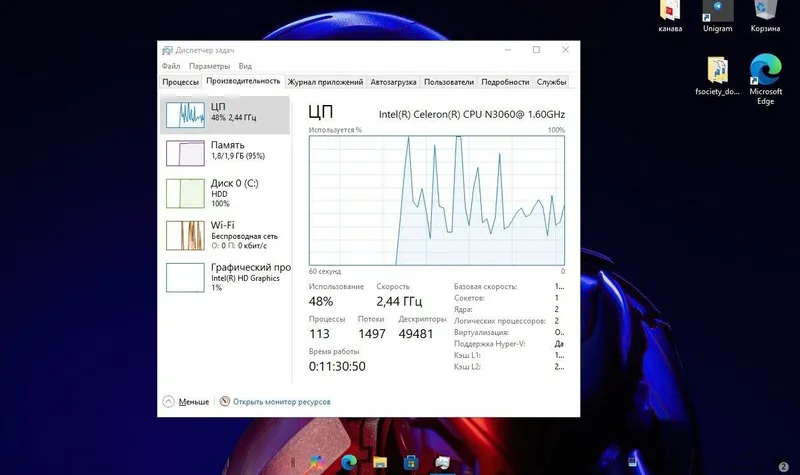This screenshot has width=800, height=475.
Task: Open Microsoft Edge from the taskbar
Action: coord(349,462)
